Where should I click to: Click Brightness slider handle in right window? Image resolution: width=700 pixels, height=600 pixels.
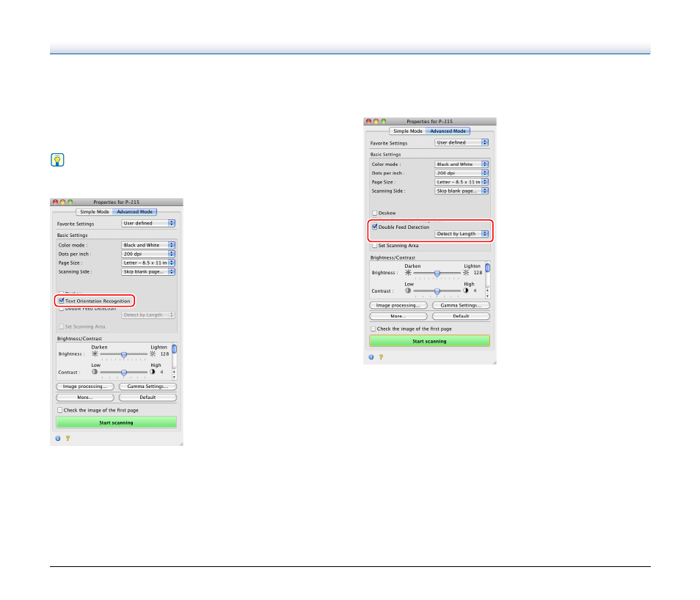pyautogui.click(x=437, y=273)
